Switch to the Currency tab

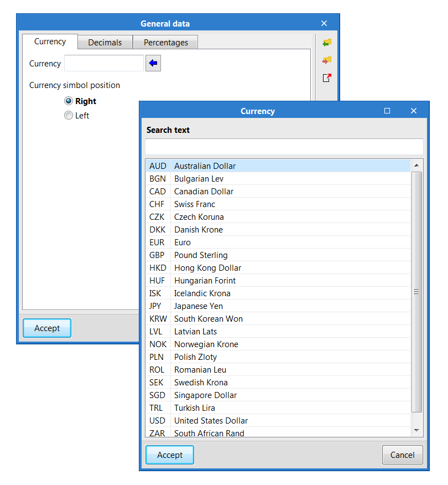click(x=49, y=42)
